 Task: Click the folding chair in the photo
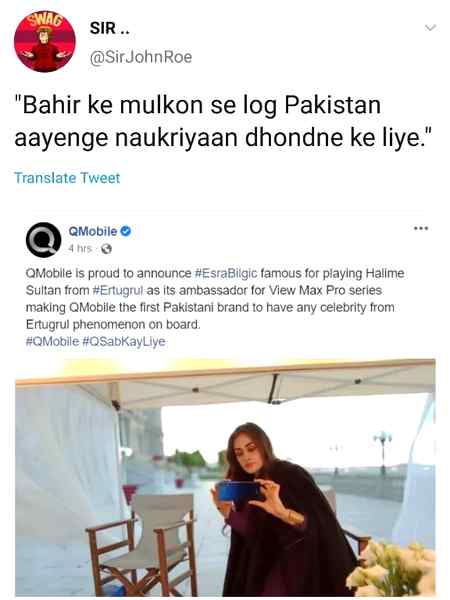pyautogui.click(x=142, y=545)
